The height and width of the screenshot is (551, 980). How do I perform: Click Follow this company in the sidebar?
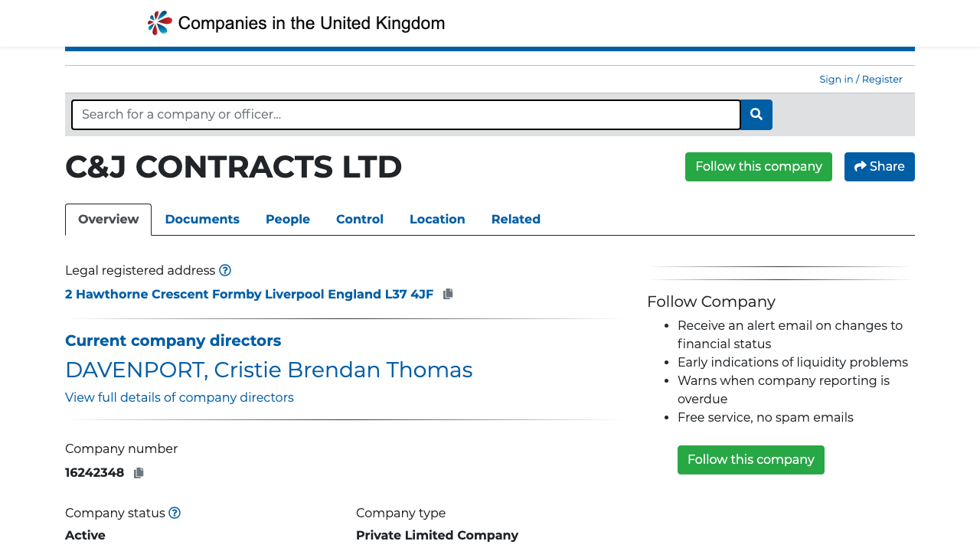point(750,459)
